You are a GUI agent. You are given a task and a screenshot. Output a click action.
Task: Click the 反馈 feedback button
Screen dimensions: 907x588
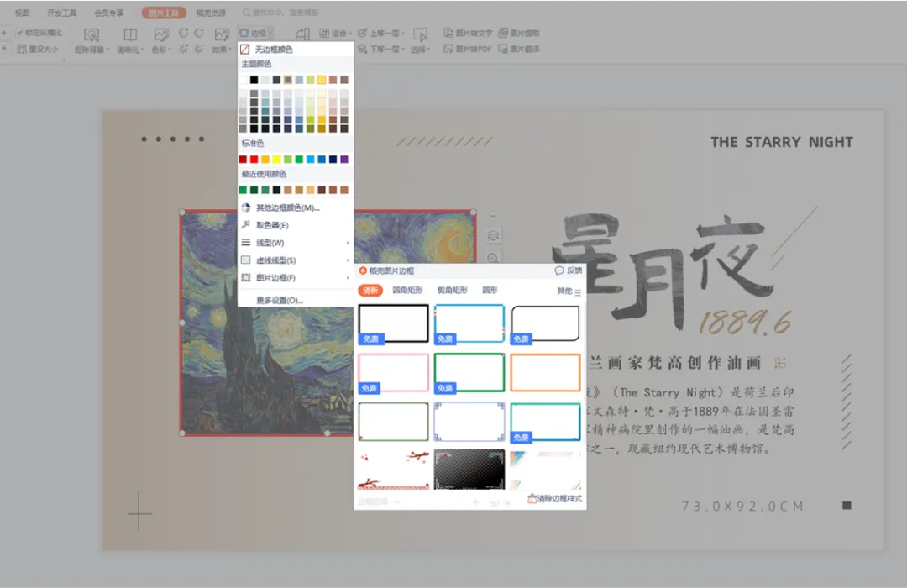pos(569,270)
